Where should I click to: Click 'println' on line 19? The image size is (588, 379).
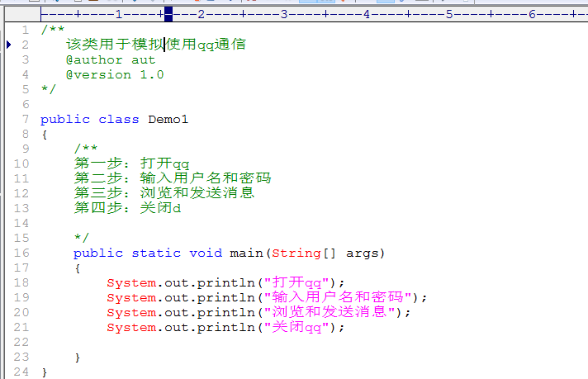[x=226, y=298]
